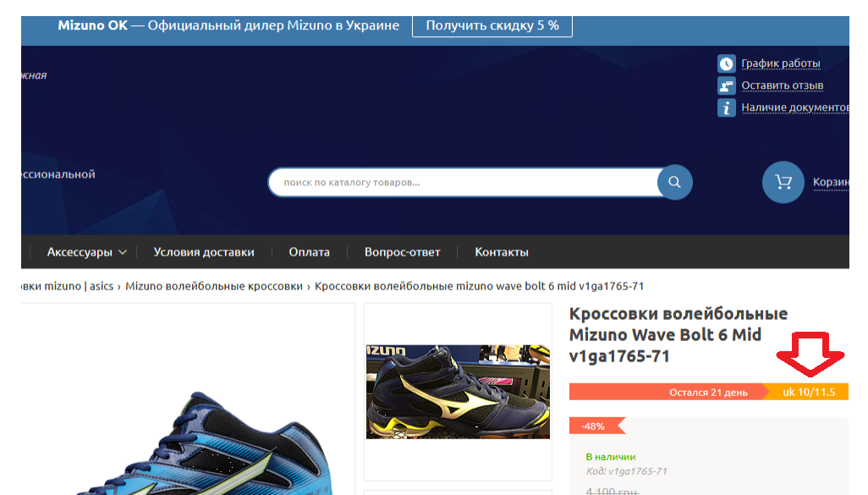868x495 pixels.
Task: Click the product title Кроссовки волейбольные Mizuno Wave Bolt
Action: tap(678, 334)
